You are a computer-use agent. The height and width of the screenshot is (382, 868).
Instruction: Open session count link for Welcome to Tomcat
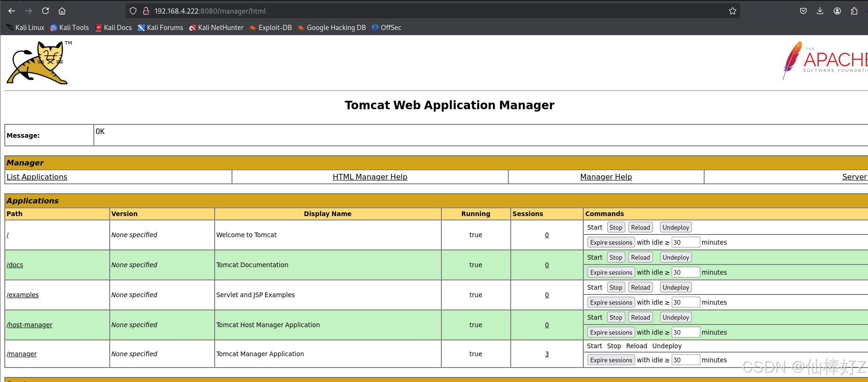pyautogui.click(x=547, y=235)
